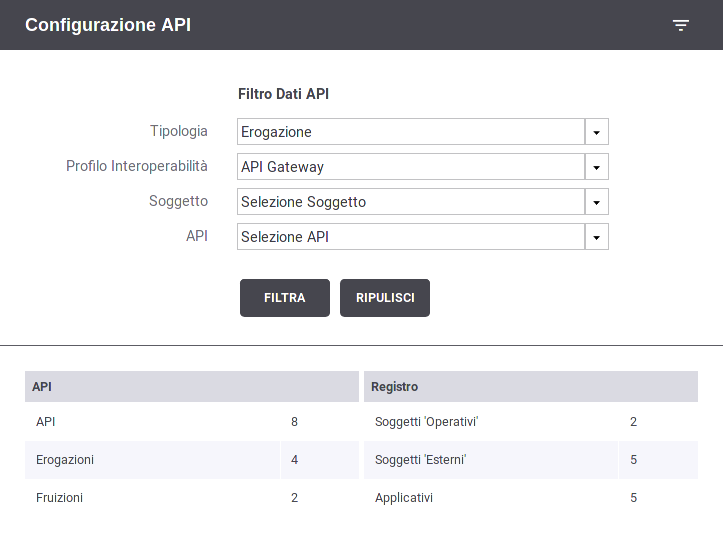Click the Applicativi count value
The width and height of the screenshot is (723, 537).
tap(634, 498)
